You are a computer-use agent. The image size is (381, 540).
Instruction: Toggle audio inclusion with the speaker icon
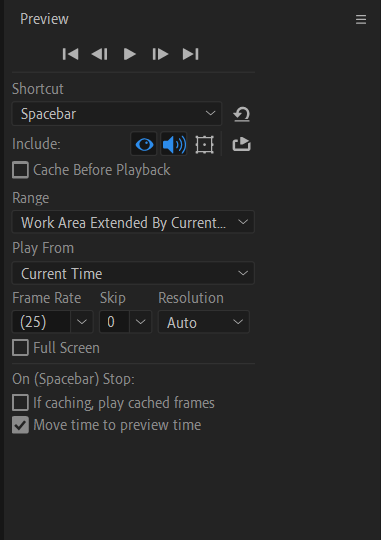[x=174, y=144]
